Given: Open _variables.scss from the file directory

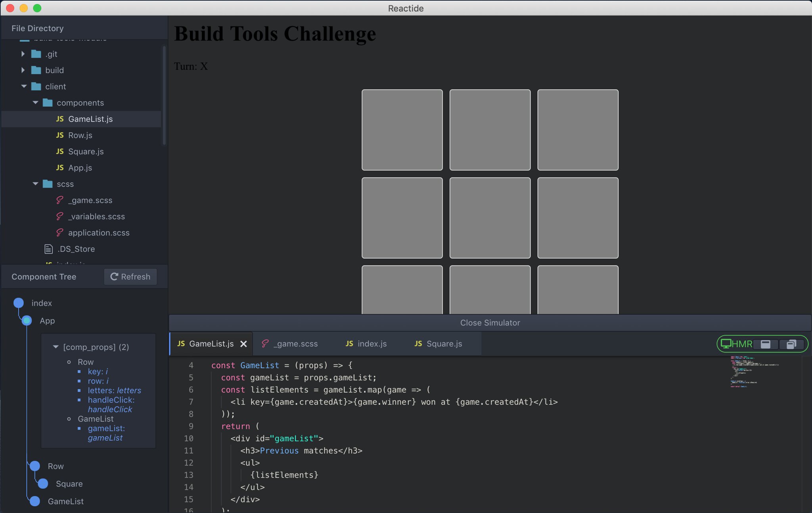Looking at the screenshot, I should [x=81, y=217].
